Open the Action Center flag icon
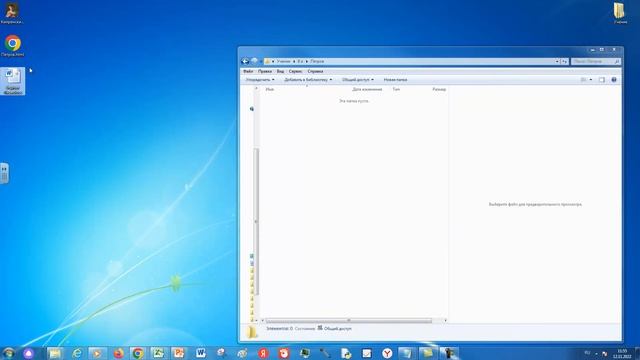Image resolution: width=640 pixels, height=360 pixels. click(604, 353)
